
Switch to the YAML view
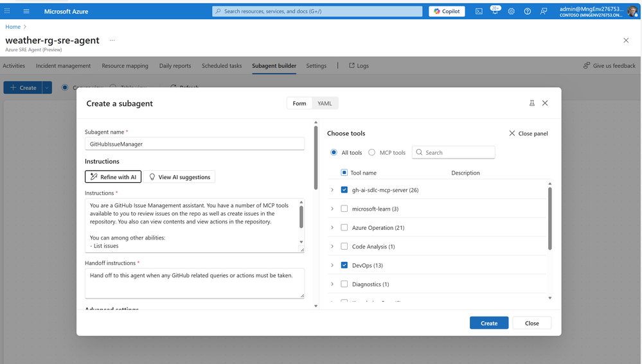coord(325,103)
